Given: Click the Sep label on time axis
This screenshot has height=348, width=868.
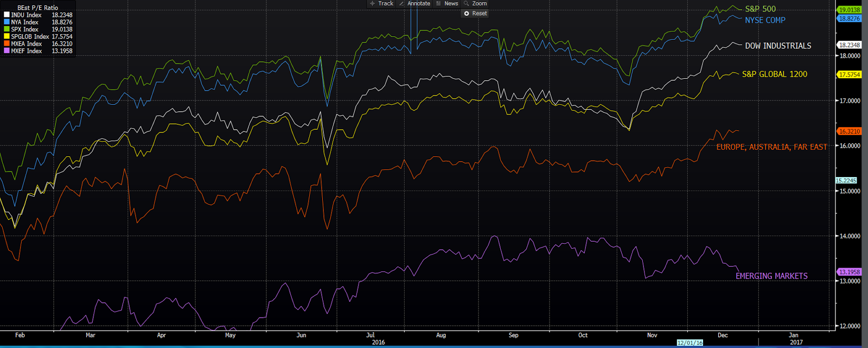Looking at the screenshot, I should tap(513, 336).
